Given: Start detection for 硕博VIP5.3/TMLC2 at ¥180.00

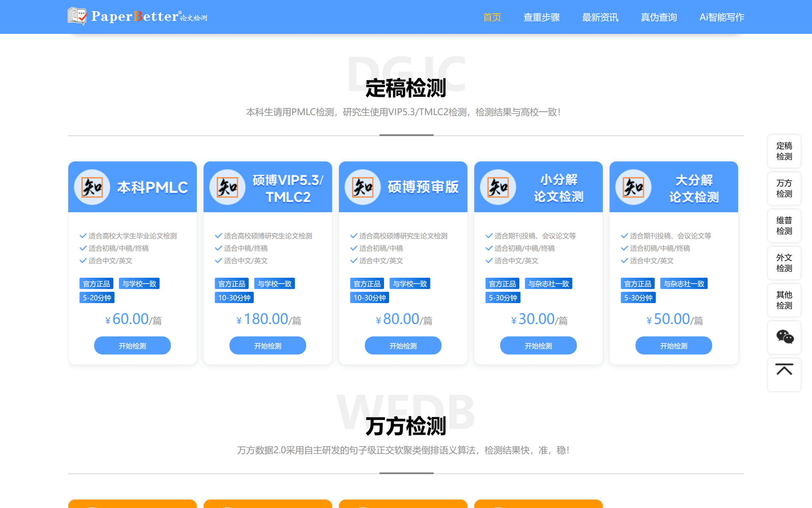Looking at the screenshot, I should pyautogui.click(x=268, y=345).
